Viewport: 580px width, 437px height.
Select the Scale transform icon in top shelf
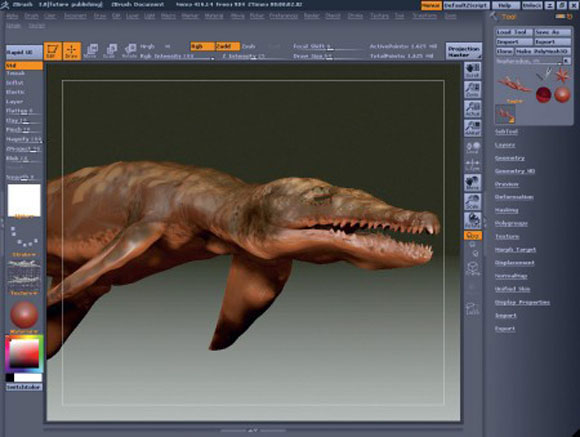110,51
